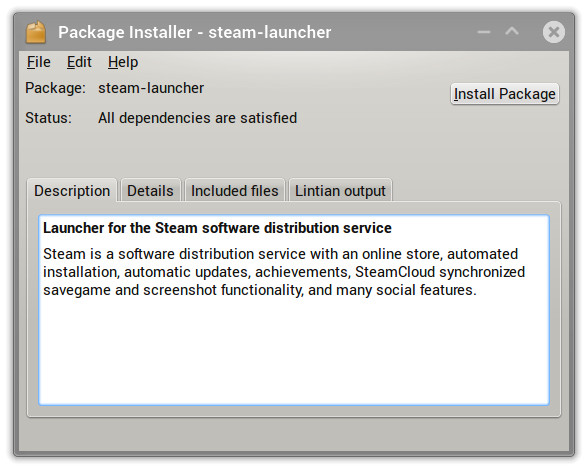Click the 'Steam is a software distribution' paragraph
This screenshot has height=470, width=588.
point(284,272)
